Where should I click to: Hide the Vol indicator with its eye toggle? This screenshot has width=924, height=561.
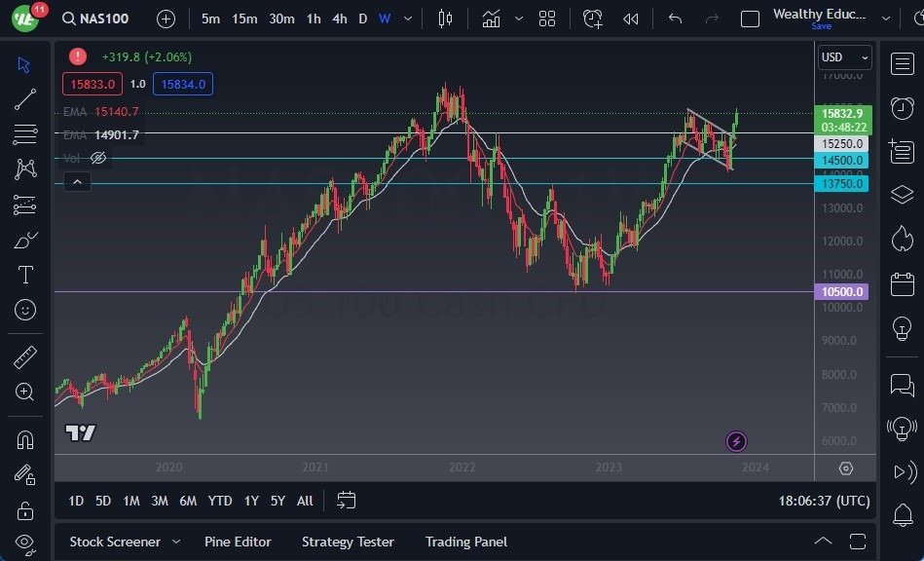point(98,158)
